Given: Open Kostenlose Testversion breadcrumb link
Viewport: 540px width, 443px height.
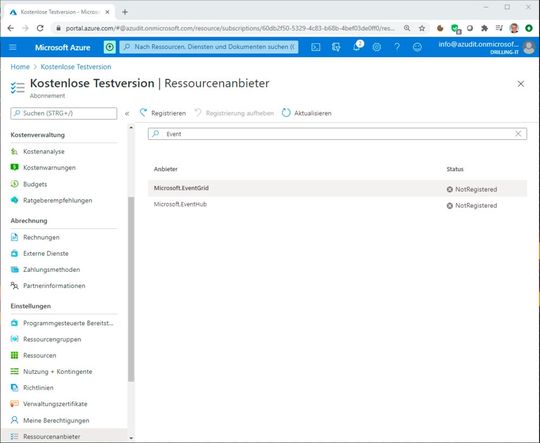Looking at the screenshot, I should (76, 67).
